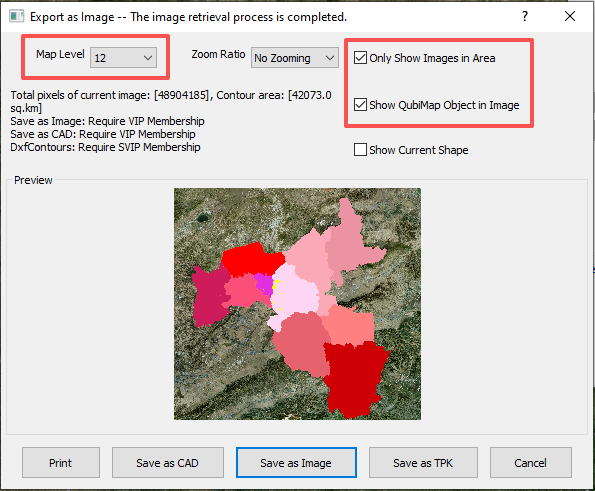Toggle Show QubiMap Object in Image
595x491 pixels.
click(360, 105)
